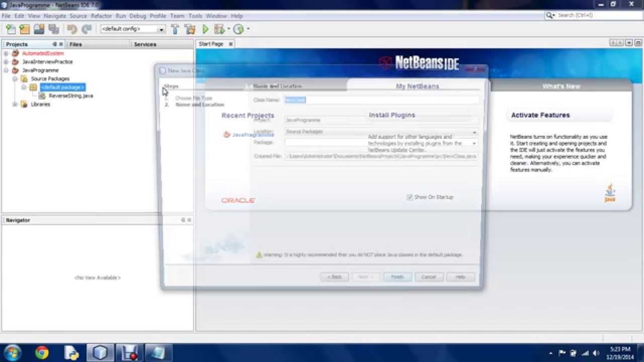The width and height of the screenshot is (644, 362).
Task: Click the screen recorder taskbar icon
Action: pos(129,352)
